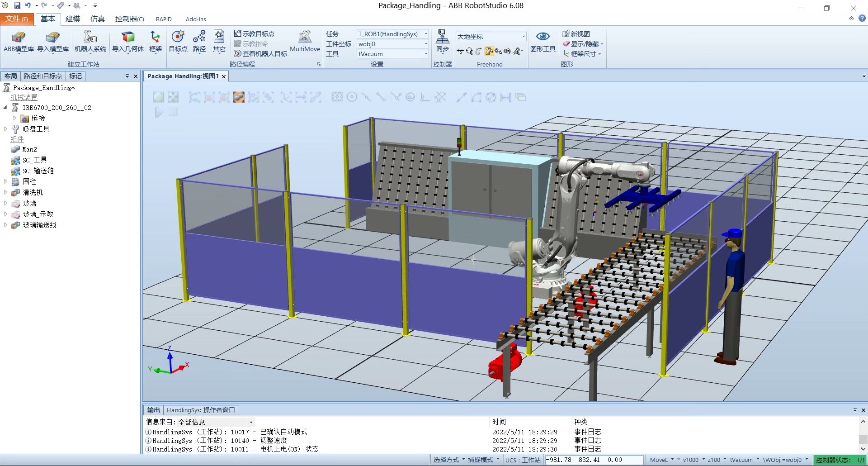
Task: Switch to 路径和目标点 panel tab
Action: pyautogui.click(x=43, y=76)
